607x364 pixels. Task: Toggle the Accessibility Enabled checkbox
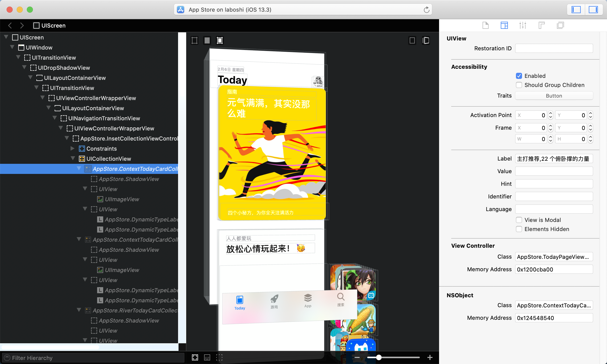pos(519,76)
